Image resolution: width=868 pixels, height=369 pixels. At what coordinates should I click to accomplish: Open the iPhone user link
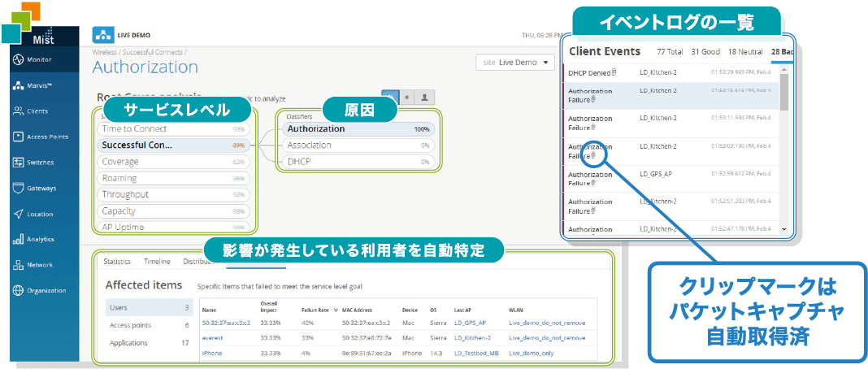click(212, 353)
